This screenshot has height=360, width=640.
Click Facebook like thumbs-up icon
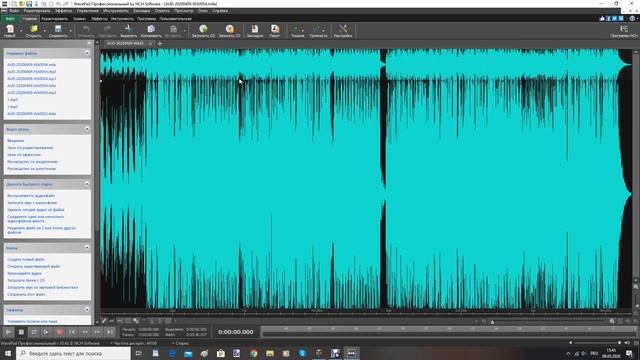pos(602,18)
